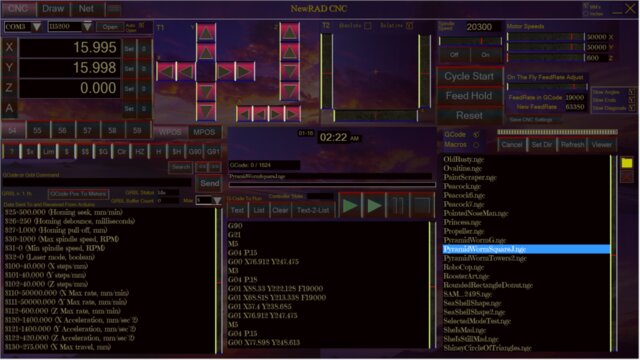Screen dimensions: 640x360
Task: Start GCode run with first green play arrow
Action: tap(350, 206)
